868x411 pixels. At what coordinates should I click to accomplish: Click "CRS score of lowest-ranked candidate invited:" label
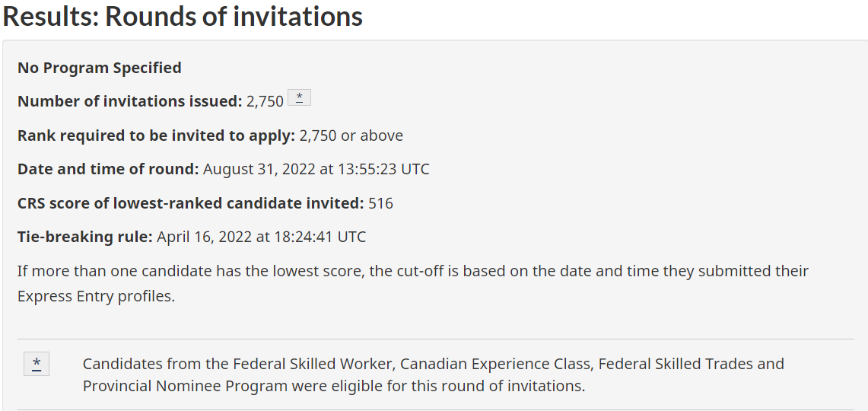[x=191, y=203]
